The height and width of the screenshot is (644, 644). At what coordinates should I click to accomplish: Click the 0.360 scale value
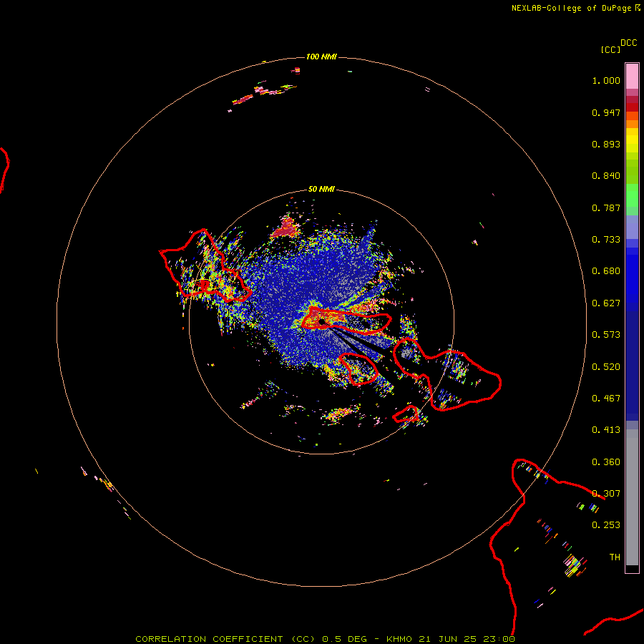(x=606, y=462)
